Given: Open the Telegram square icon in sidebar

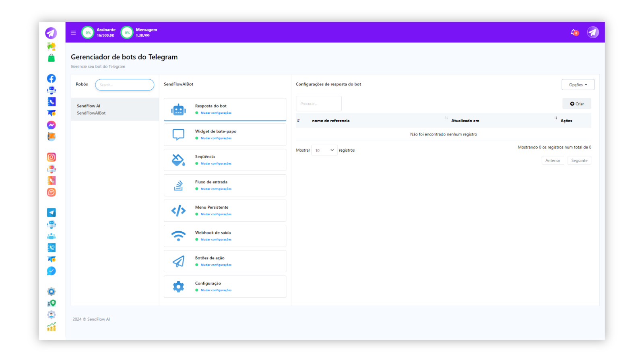Looking at the screenshot, I should [x=51, y=212].
